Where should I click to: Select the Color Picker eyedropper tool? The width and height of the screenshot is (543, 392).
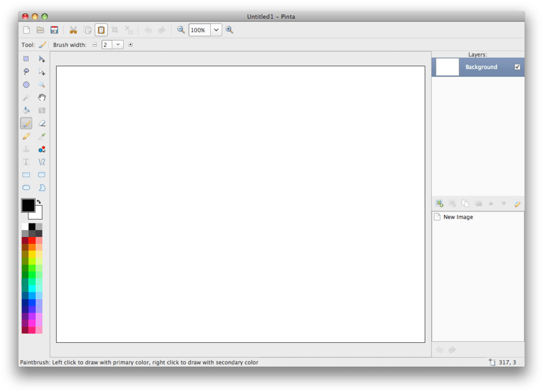pyautogui.click(x=41, y=136)
